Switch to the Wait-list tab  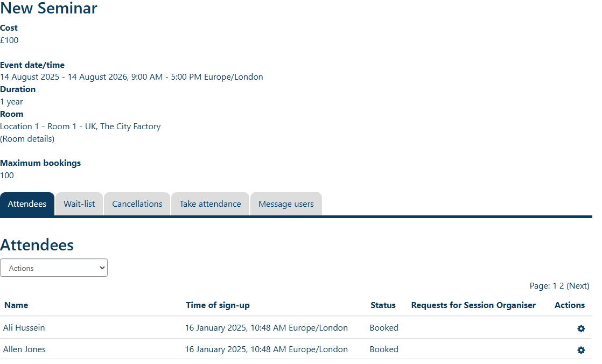pos(79,204)
